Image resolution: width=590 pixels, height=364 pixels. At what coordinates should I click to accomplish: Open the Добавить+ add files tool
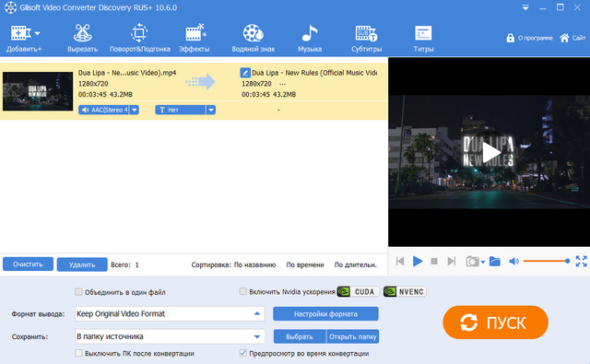coord(20,38)
